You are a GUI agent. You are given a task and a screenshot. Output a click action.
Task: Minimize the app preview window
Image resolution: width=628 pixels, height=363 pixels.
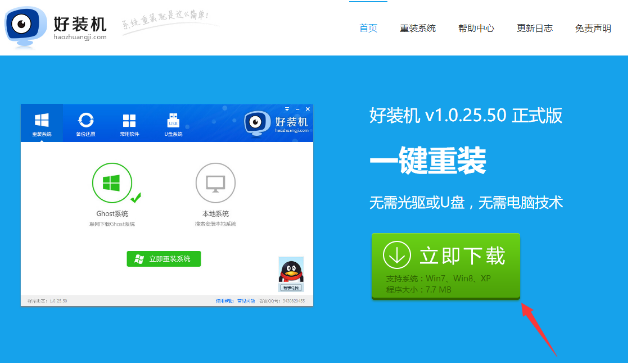pyautogui.click(x=297, y=109)
